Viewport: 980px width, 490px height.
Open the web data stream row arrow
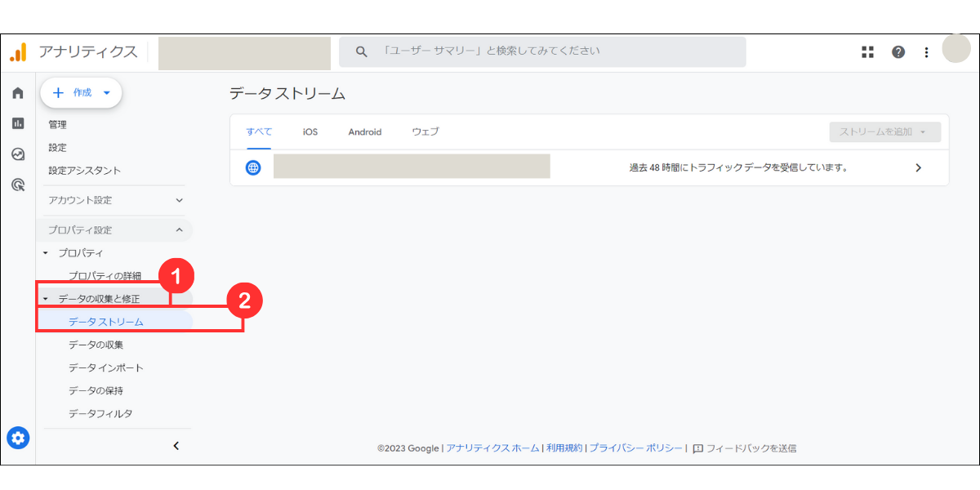(918, 167)
